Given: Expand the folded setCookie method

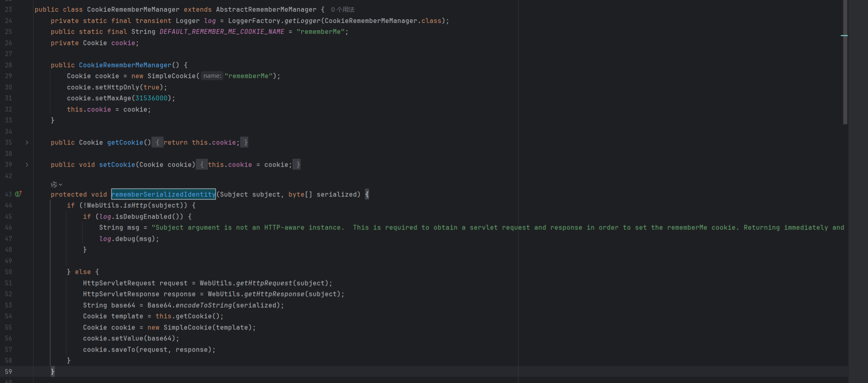Looking at the screenshot, I should [27, 165].
